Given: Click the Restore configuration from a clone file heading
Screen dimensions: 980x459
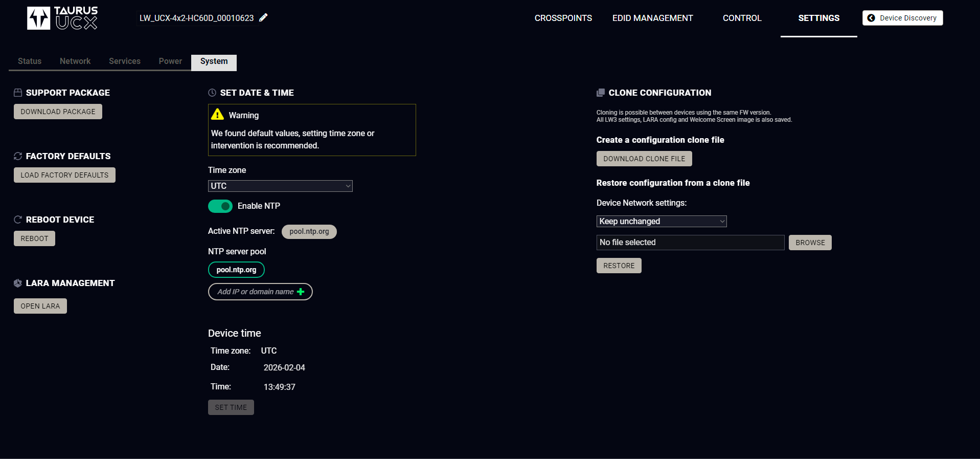Looking at the screenshot, I should [x=673, y=183].
